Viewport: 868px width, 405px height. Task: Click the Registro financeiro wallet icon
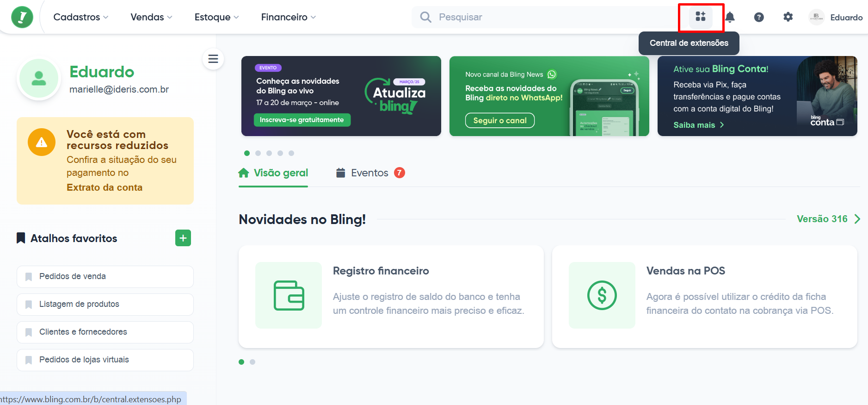click(289, 295)
